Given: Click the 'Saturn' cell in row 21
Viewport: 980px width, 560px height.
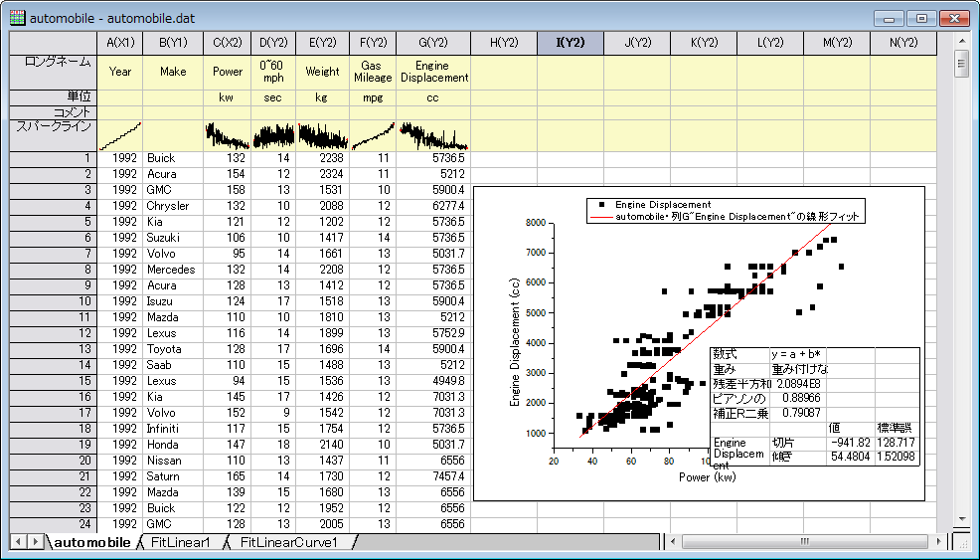Looking at the screenshot, I should pos(173,476).
